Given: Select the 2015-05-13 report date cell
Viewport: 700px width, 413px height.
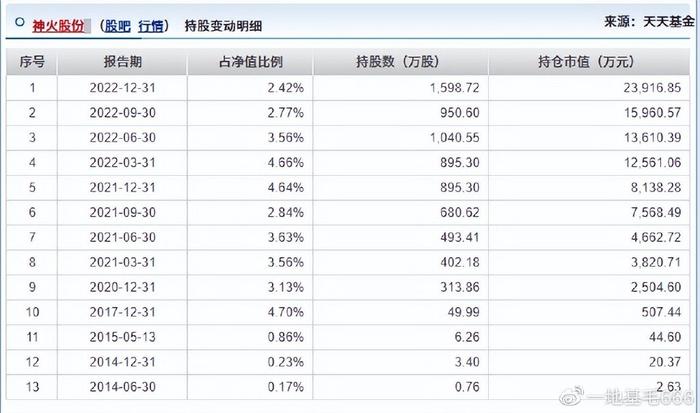Looking at the screenshot, I should click(x=122, y=337).
